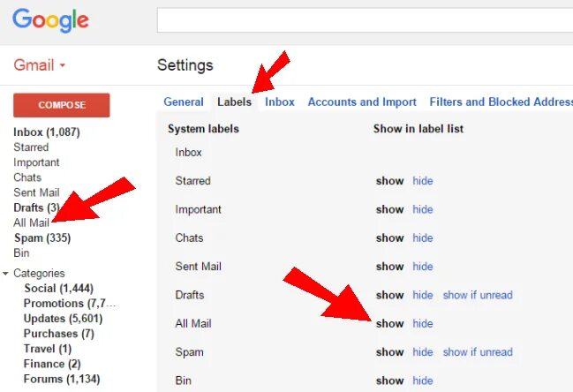The image size is (573, 392).
Task: Hide the Bin label
Action: point(423,381)
